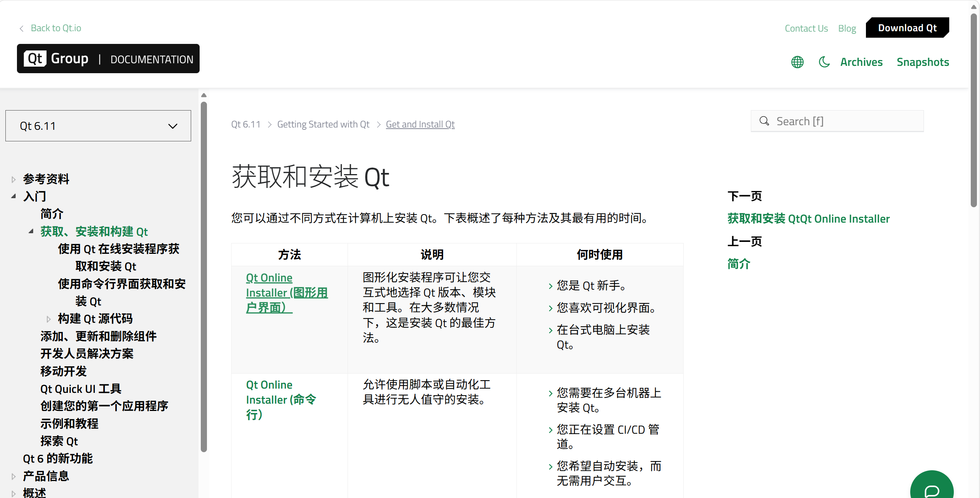Click the back arrow beside Back to Qt.io
Screen dimensions: 980x498
pos(22,29)
